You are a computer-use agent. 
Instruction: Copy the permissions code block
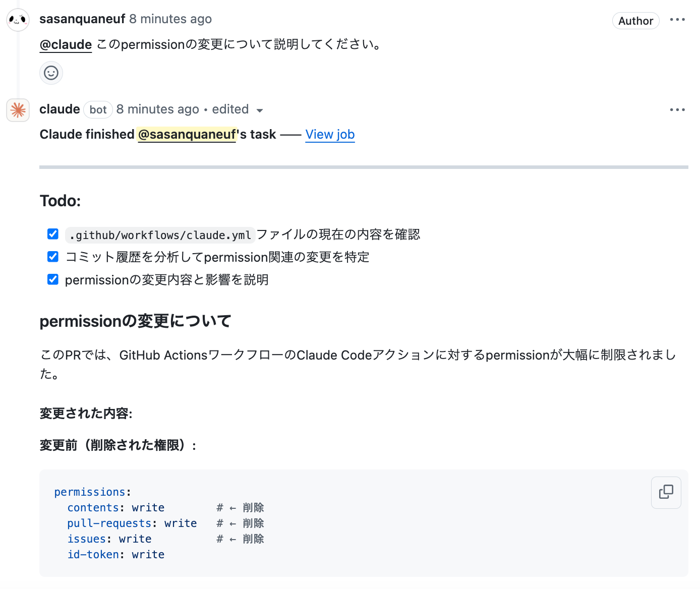pyautogui.click(x=666, y=492)
